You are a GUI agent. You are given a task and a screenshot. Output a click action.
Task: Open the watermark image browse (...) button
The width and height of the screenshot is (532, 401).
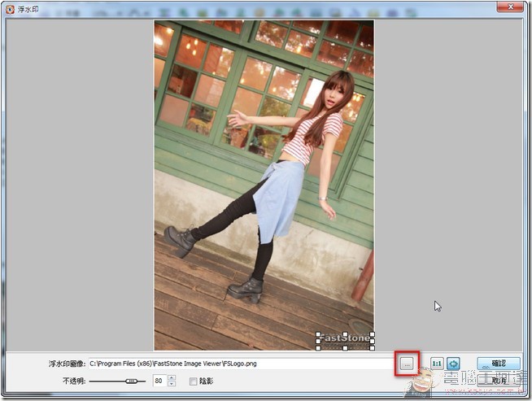[407, 364]
